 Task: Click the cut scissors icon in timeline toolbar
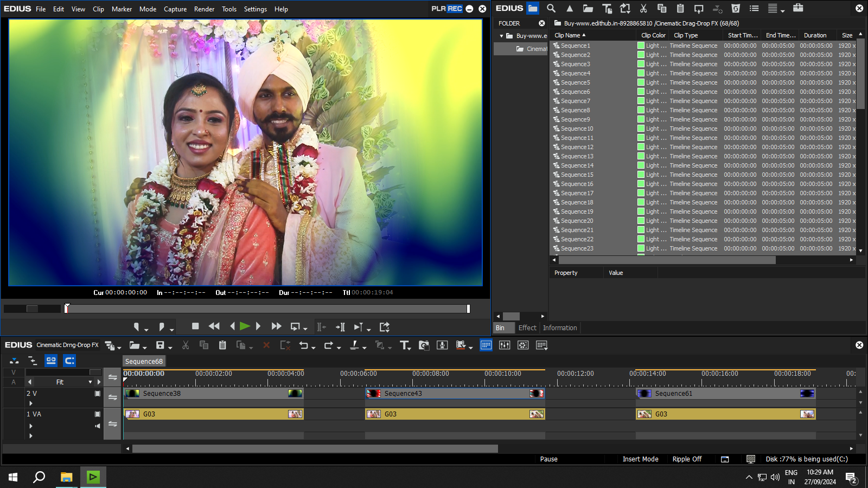click(x=186, y=345)
